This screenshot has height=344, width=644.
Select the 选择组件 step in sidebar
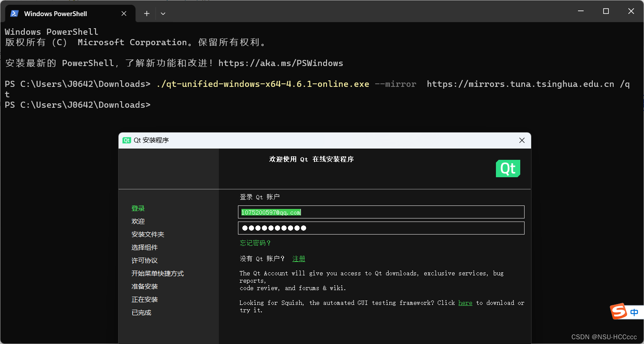145,248
